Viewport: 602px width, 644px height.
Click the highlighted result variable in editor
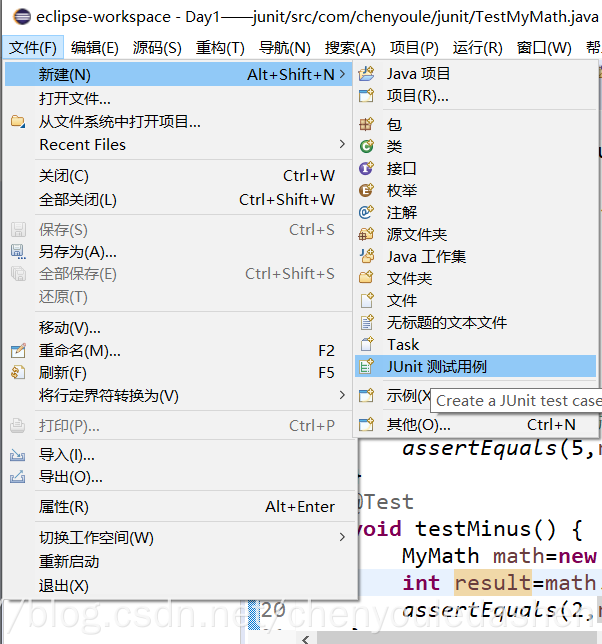(493, 582)
